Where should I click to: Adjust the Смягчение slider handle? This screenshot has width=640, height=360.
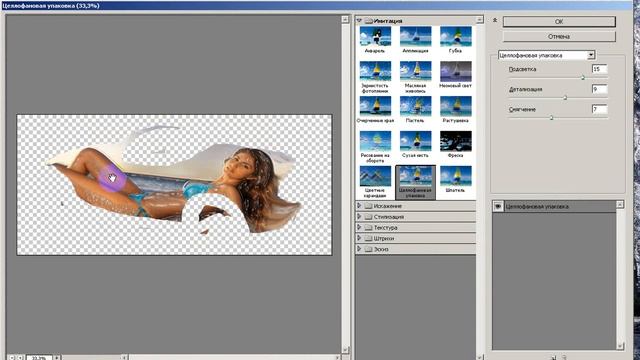click(x=551, y=118)
